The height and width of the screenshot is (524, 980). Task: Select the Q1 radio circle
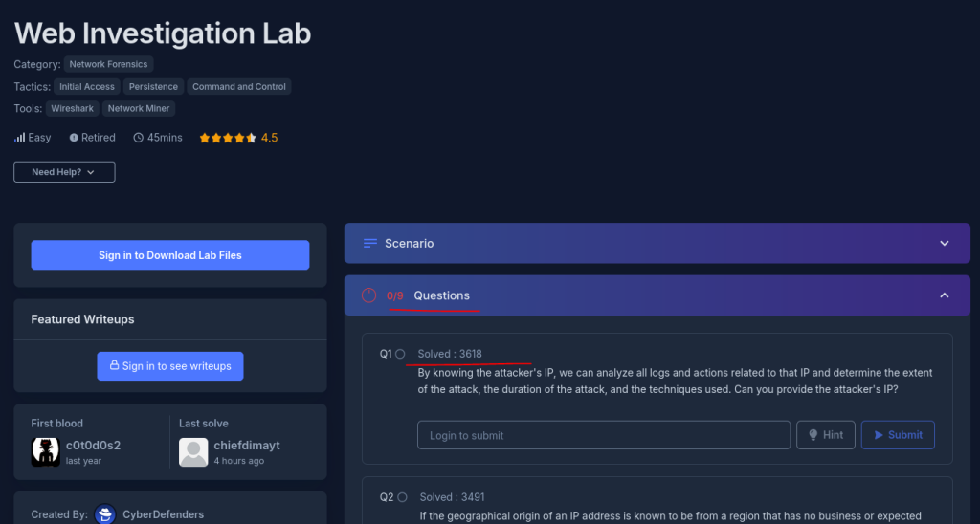(400, 354)
